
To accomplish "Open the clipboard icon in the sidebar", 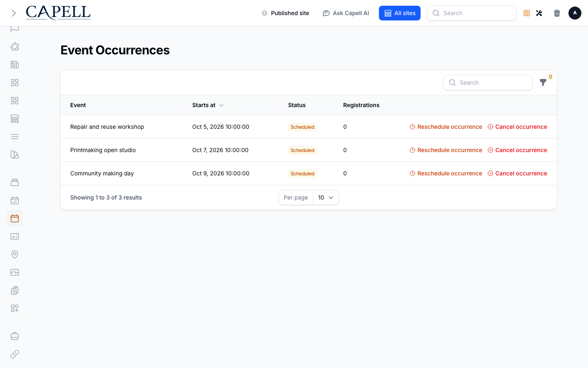I will 15,290.
